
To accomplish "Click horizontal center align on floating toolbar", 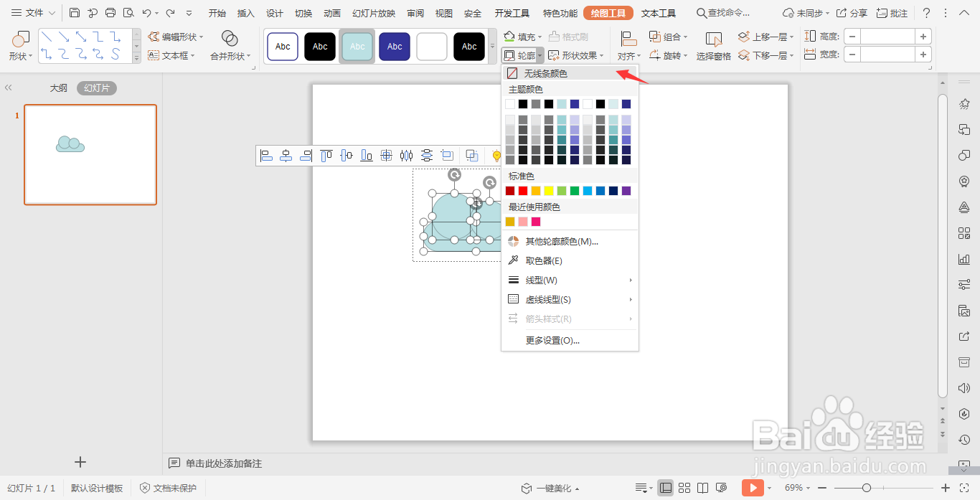I will [x=285, y=155].
